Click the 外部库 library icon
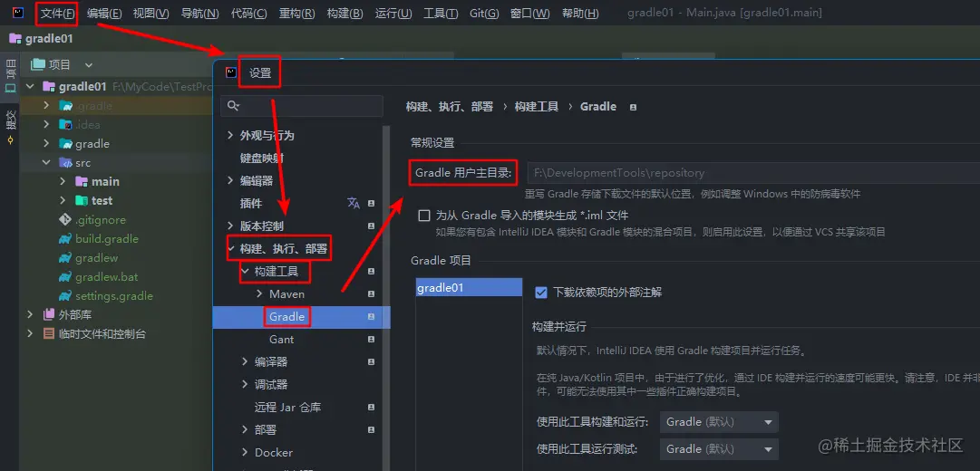 (x=49, y=315)
